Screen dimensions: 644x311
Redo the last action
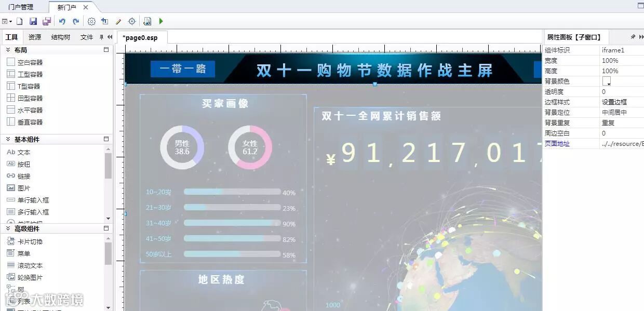click(76, 21)
